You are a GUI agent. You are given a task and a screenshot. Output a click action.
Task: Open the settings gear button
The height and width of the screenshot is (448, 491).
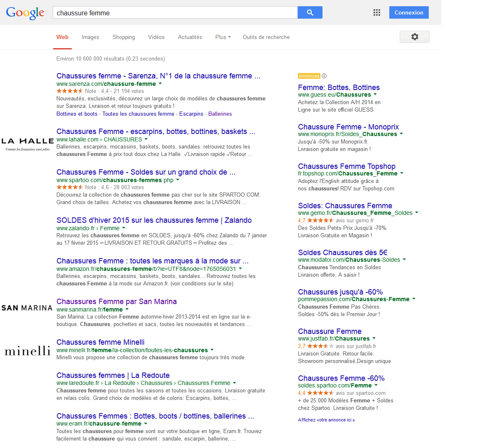coord(414,37)
